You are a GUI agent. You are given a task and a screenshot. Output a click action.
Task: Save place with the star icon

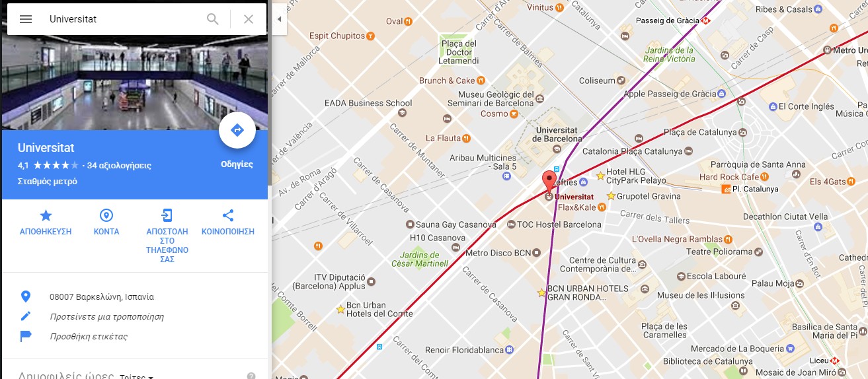[x=46, y=215]
